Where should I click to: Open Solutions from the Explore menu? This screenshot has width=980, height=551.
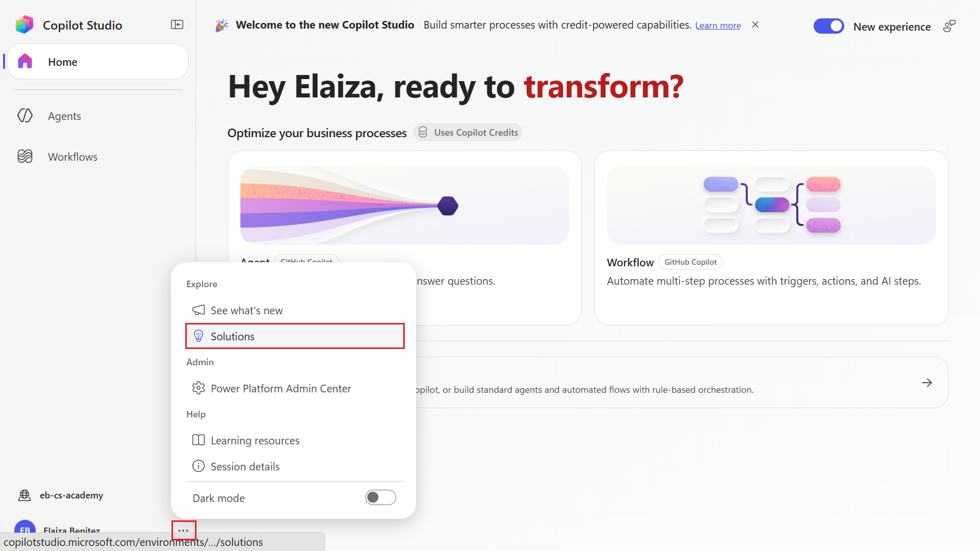(295, 336)
